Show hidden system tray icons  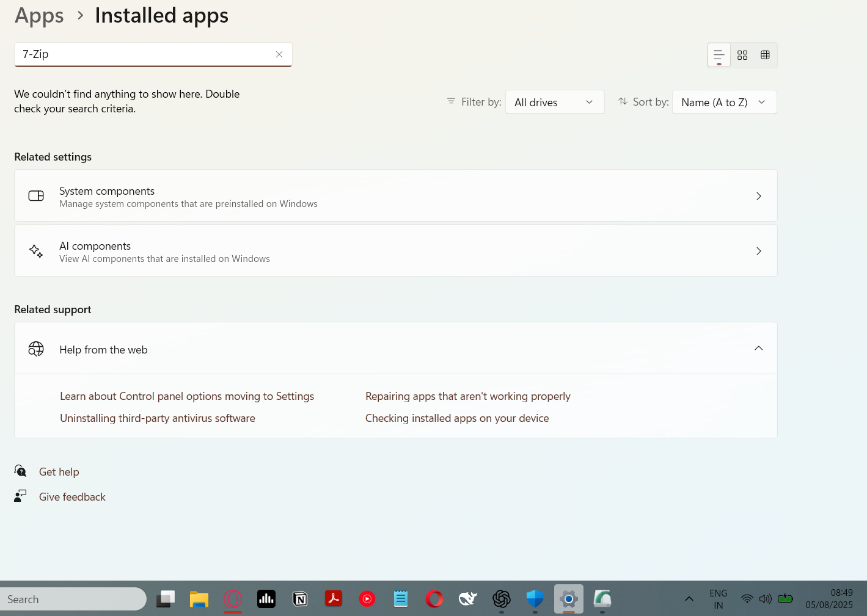[x=689, y=599]
